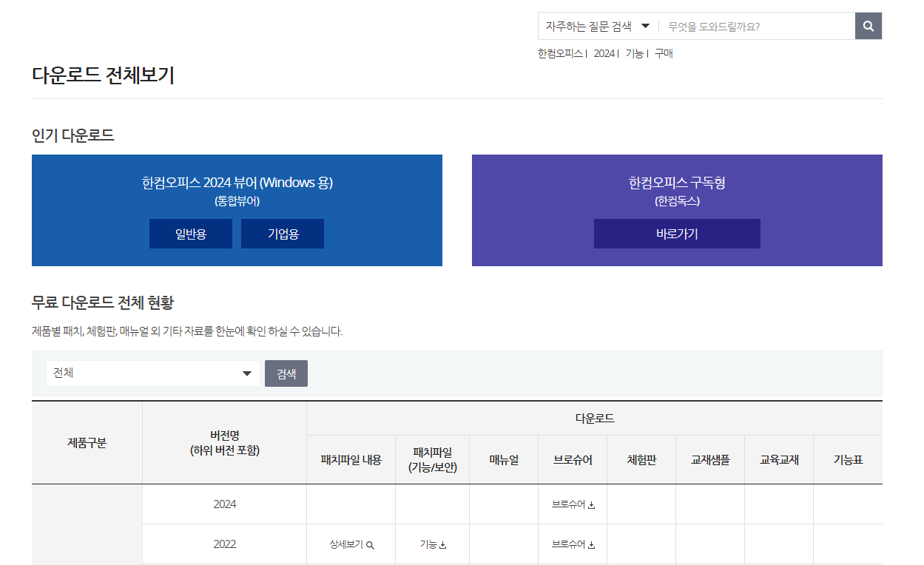This screenshot has height=565, width=924.
Task: Click the 교재샘플 column header
Action: [x=710, y=460]
